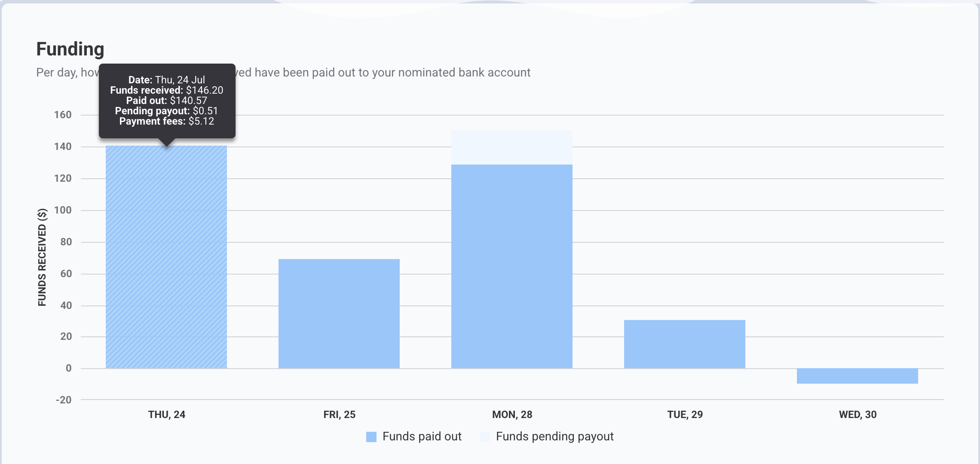Image resolution: width=980 pixels, height=464 pixels.
Task: Click the 160 y-axis tick label
Action: (x=63, y=115)
